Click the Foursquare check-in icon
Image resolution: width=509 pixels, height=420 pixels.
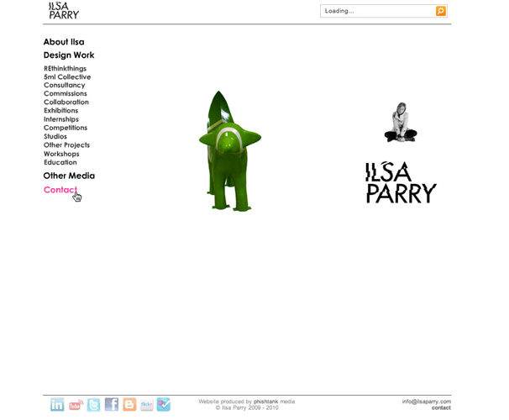pyautogui.click(x=164, y=405)
